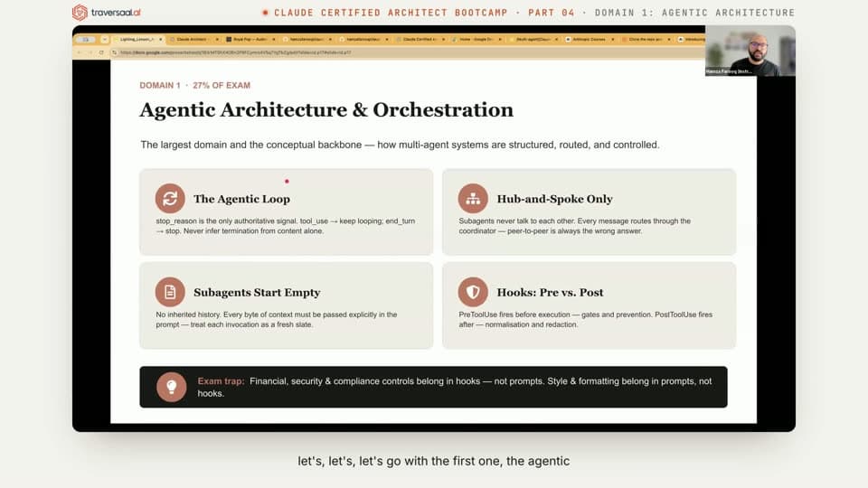This screenshot has width=868, height=488.
Task: Close the Claude Architect browser tab
Action: coord(217,39)
